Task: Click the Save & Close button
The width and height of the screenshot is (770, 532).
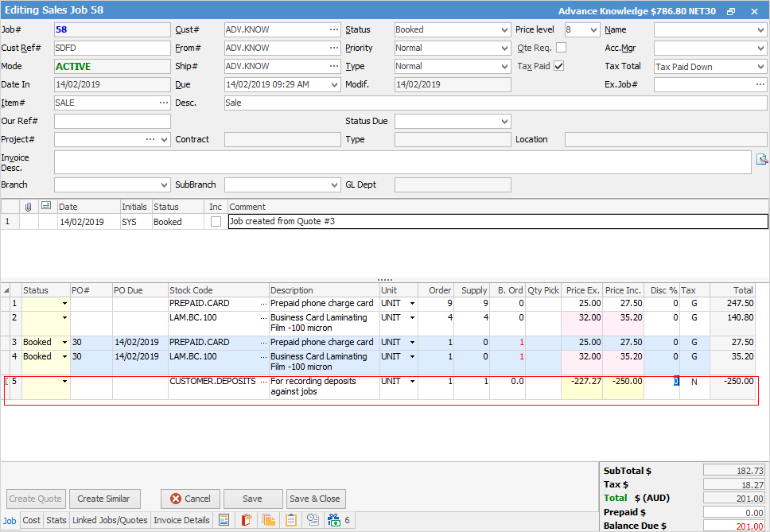Action: tap(314, 499)
